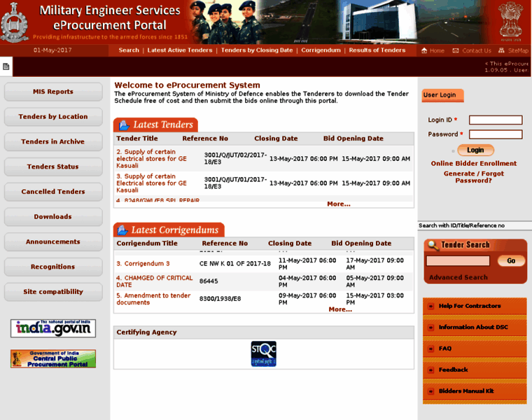Click the Tender Search magnifier icon
Viewport: 532px width, 420px height.
click(x=433, y=245)
